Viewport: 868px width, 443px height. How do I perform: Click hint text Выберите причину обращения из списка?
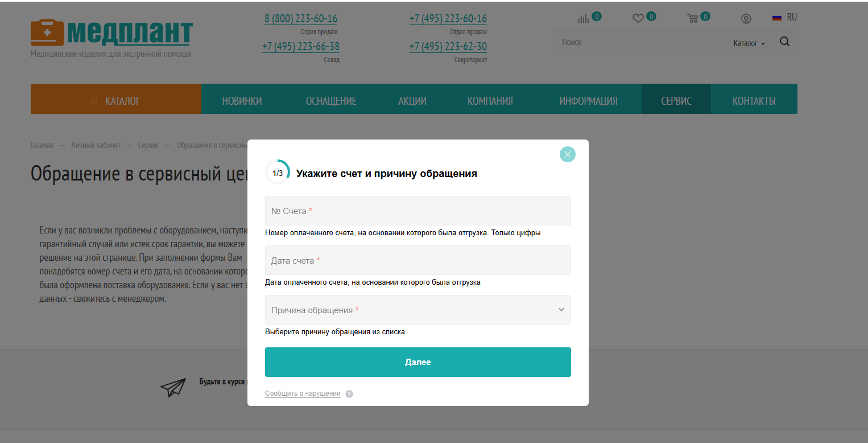(335, 331)
